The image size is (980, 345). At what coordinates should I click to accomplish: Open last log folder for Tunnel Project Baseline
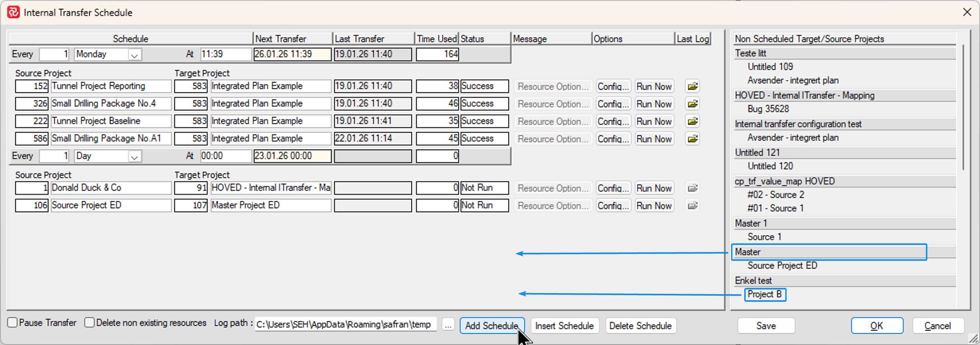pyautogui.click(x=693, y=121)
